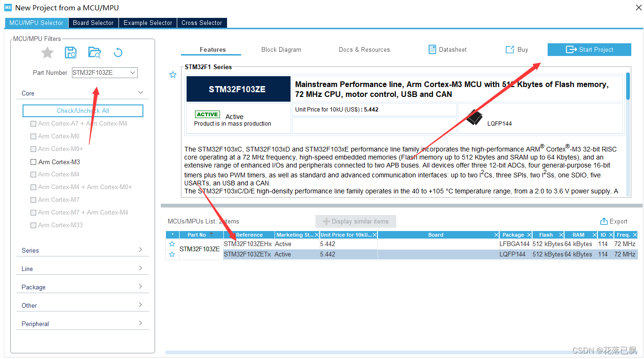This screenshot has height=359, width=644.
Task: Star the STM32F103ZETx row as favorite
Action: click(x=172, y=255)
